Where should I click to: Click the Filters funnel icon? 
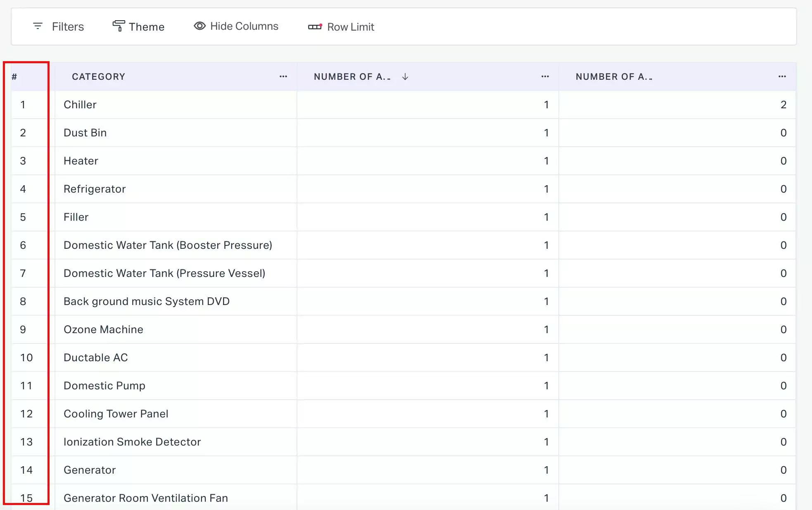tap(38, 26)
